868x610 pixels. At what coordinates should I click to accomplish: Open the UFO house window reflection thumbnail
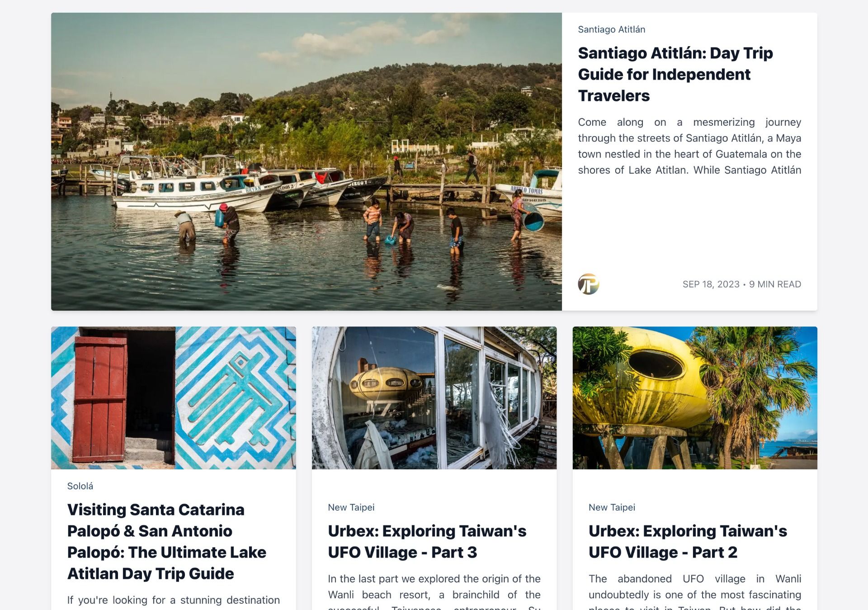[x=434, y=398]
